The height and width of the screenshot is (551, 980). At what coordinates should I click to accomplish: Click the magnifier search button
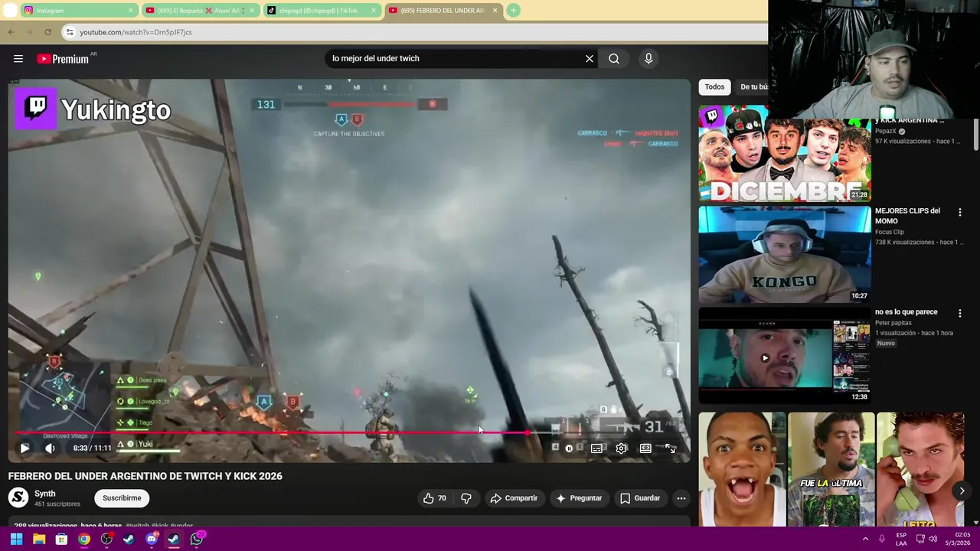click(614, 59)
